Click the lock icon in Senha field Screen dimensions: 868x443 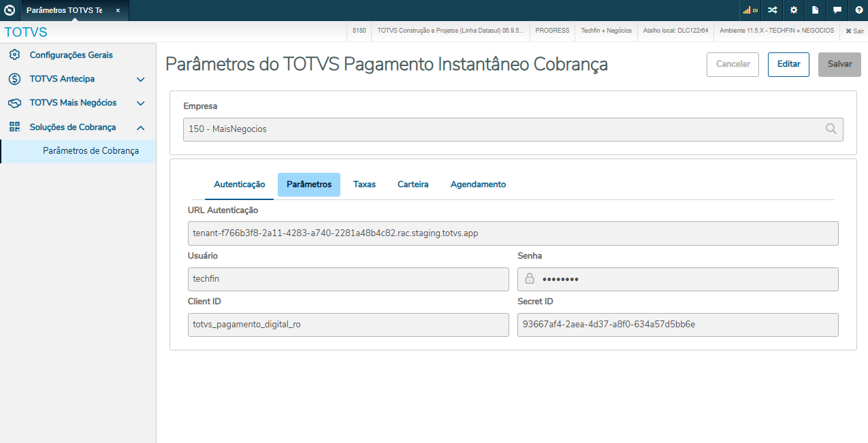(x=529, y=279)
